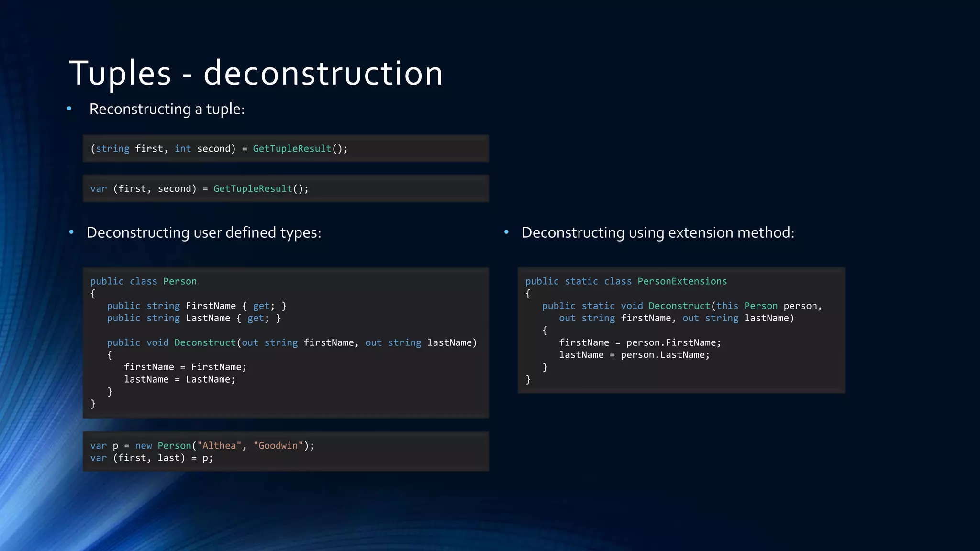Click the 'FirstName { get; }' property line
The height and width of the screenshot is (551, 980).
tap(197, 306)
